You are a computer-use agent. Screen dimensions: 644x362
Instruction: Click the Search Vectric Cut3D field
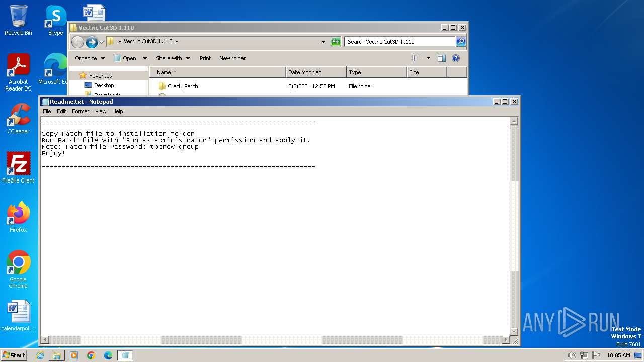coord(400,42)
